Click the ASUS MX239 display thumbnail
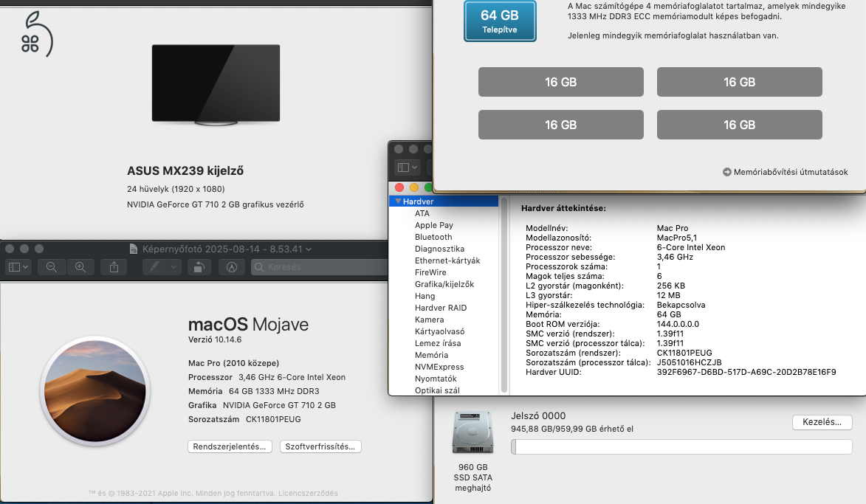The width and height of the screenshot is (866, 504). 216,84
